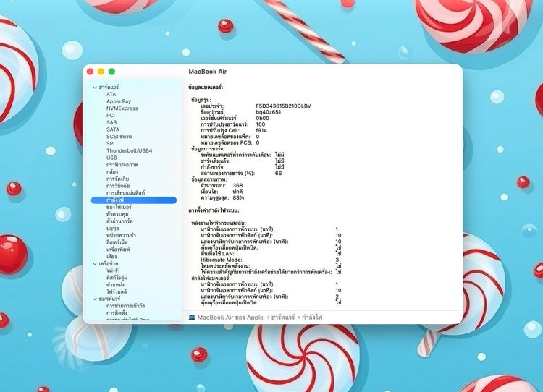Select the กล้อง camera item
The height and width of the screenshot is (392, 543).
114,171
